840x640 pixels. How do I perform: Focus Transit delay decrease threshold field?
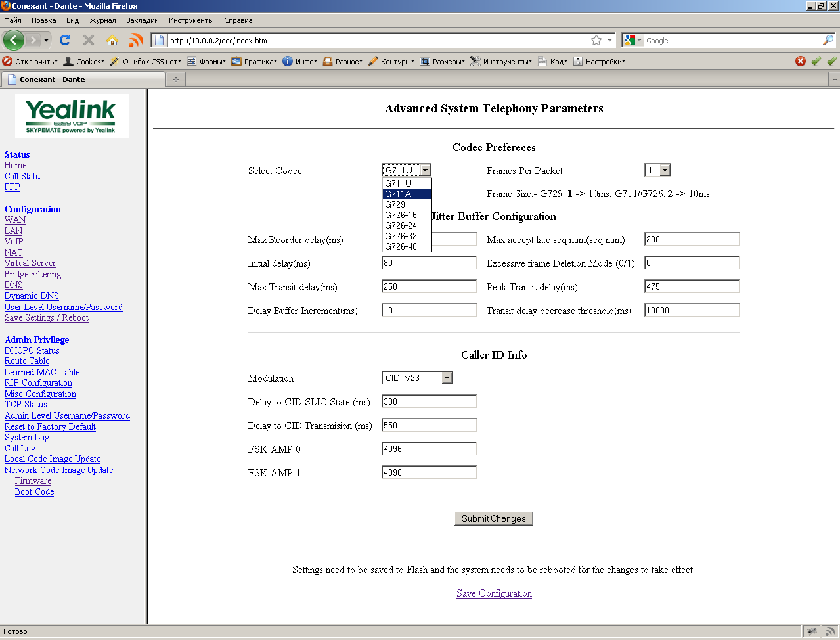coord(692,310)
